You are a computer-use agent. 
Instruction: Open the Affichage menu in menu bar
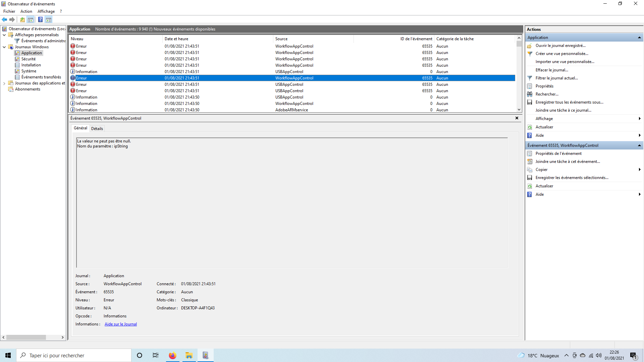[46, 11]
